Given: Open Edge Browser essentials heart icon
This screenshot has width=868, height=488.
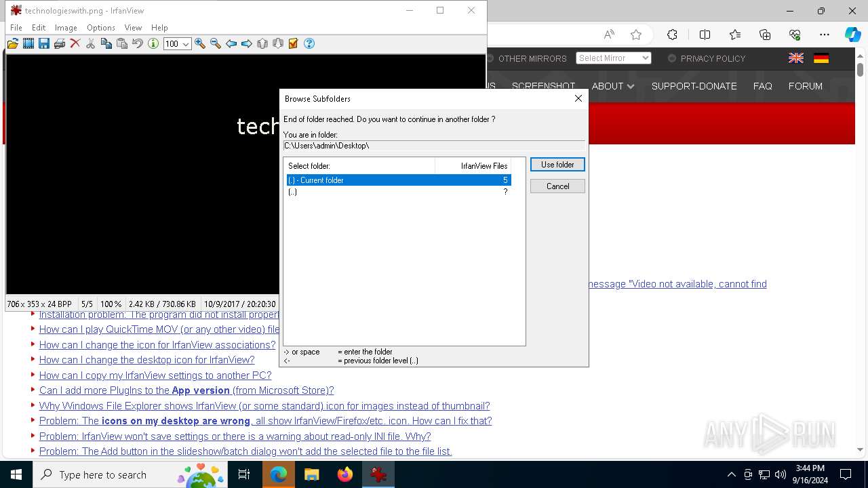Looking at the screenshot, I should pyautogui.click(x=795, y=35).
